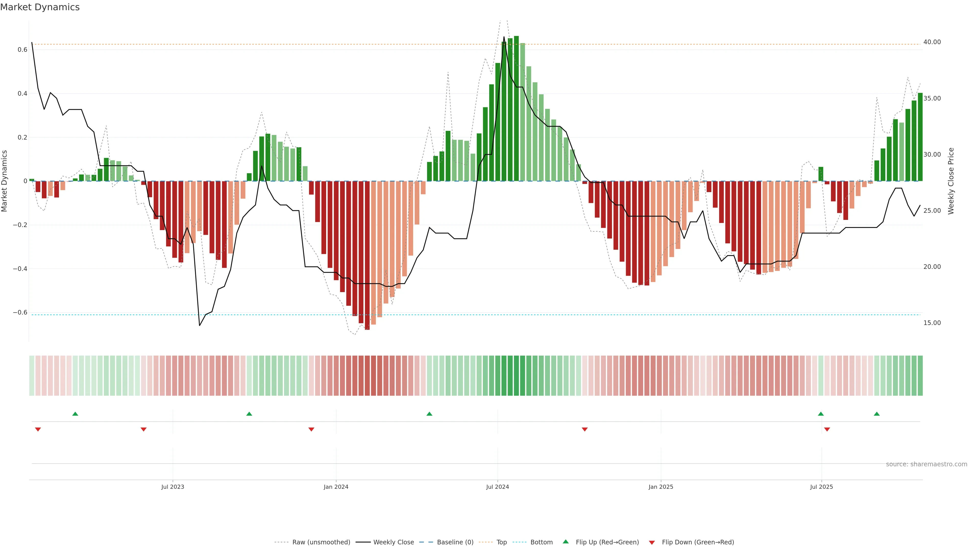This screenshot has width=980, height=551.
Task: Click the Weekly Close Price axis title
Action: 951,181
